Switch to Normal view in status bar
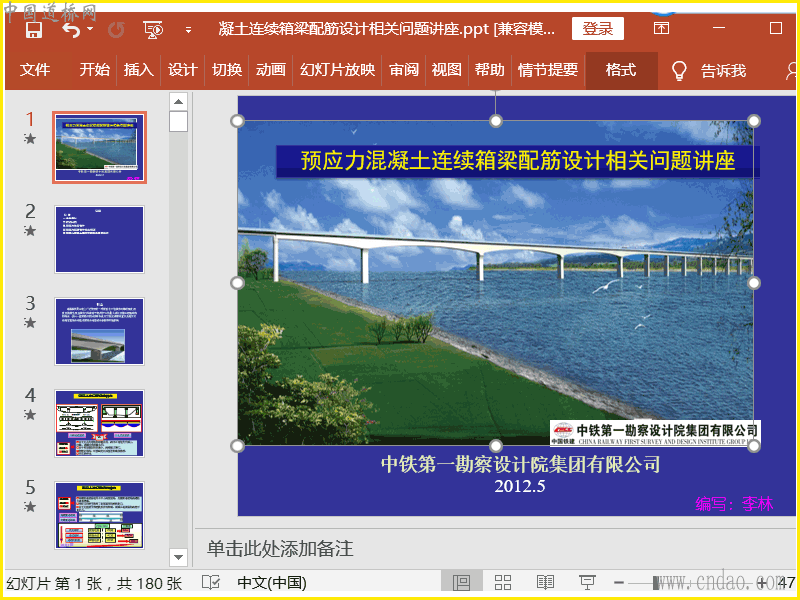The height and width of the screenshot is (600, 800). pyautogui.click(x=461, y=582)
